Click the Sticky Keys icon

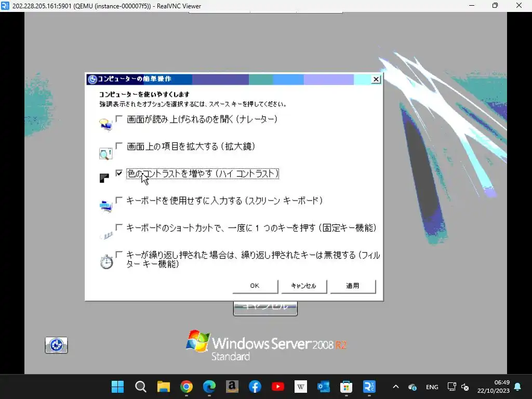point(107,235)
